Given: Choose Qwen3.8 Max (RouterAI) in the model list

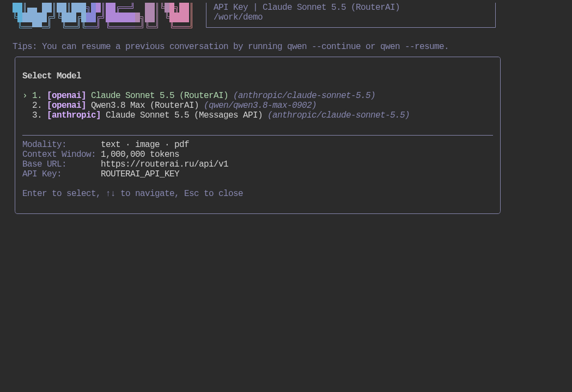Looking at the screenshot, I should pos(174,105).
